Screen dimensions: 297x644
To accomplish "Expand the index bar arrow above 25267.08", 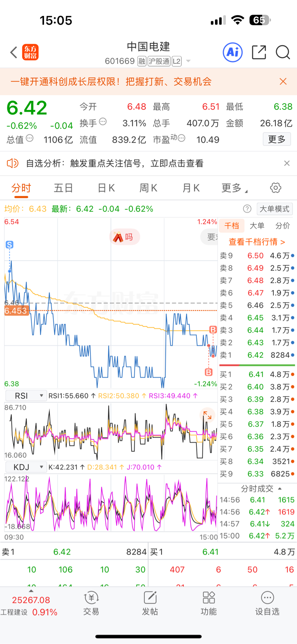I will [31, 591].
